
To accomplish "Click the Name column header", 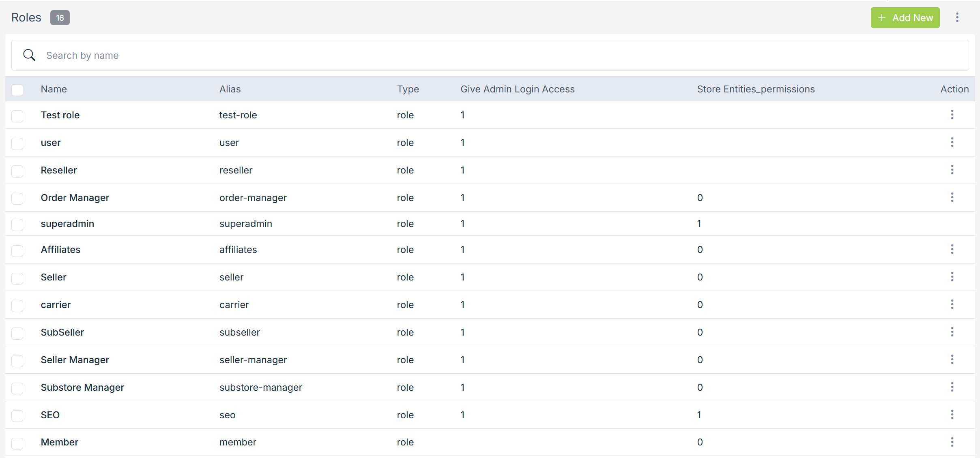I will click(54, 89).
